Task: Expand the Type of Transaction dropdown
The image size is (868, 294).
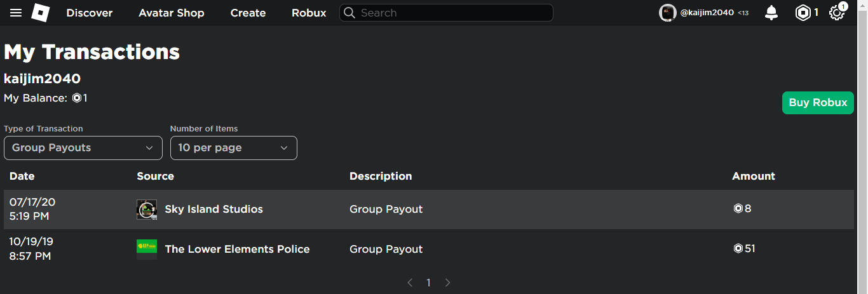Action: 83,148
